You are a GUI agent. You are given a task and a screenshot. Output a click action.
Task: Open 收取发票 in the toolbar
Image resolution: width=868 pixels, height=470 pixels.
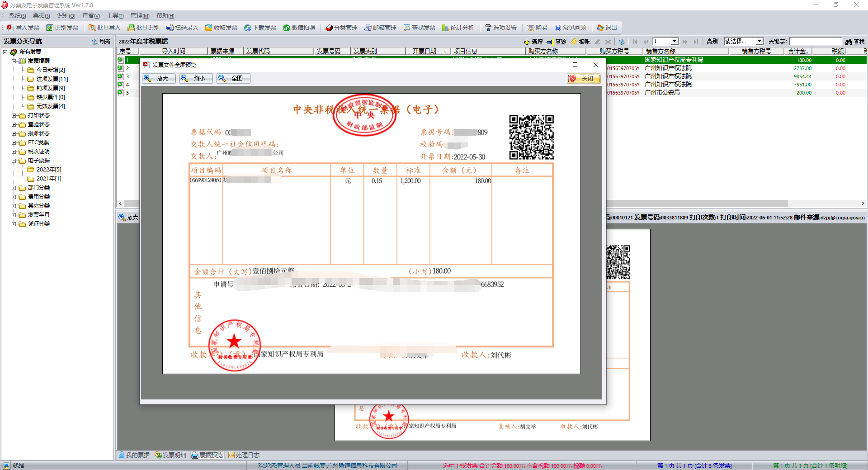click(x=221, y=28)
